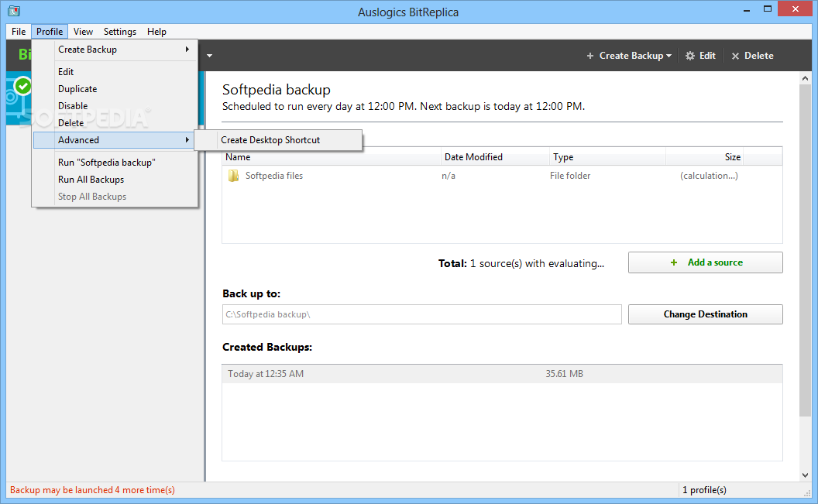The width and height of the screenshot is (818, 504).
Task: Open the File menu
Action: [x=19, y=31]
